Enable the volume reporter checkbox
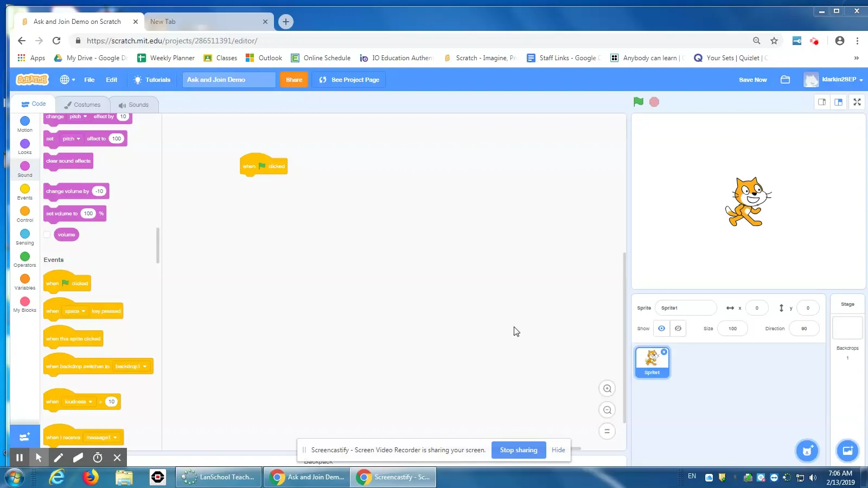Viewport: 868px width, 488px height. point(47,235)
